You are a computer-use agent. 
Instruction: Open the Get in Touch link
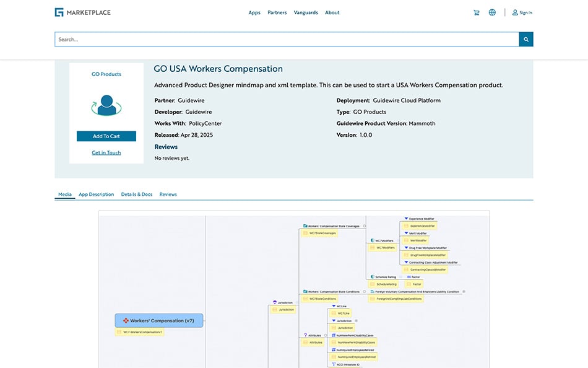[106, 152]
